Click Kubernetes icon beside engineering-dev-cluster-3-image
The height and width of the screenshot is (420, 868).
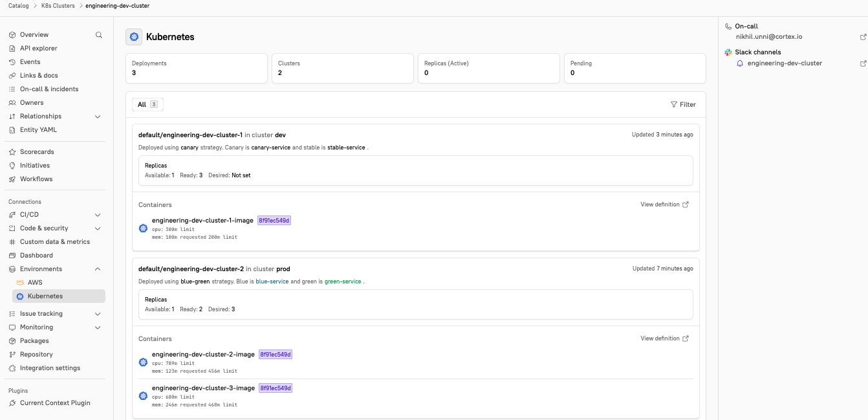[144, 396]
